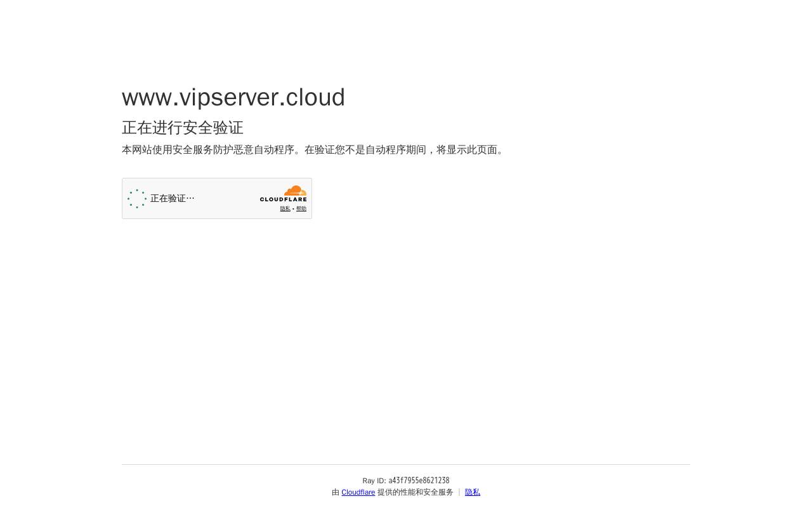The image size is (812, 508).
Task: Open the 隐私 link in the page footer
Action: click(x=473, y=492)
